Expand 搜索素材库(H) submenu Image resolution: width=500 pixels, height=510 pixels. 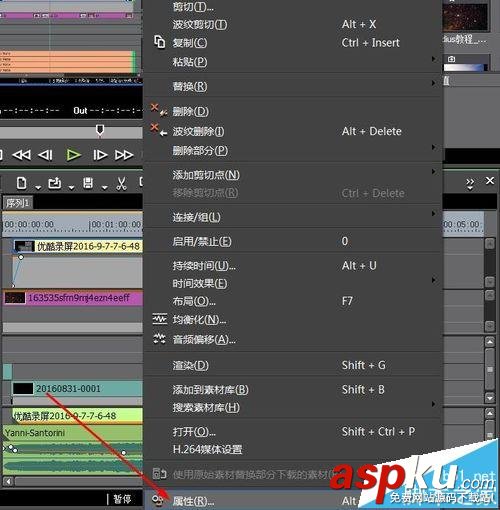[293, 407]
